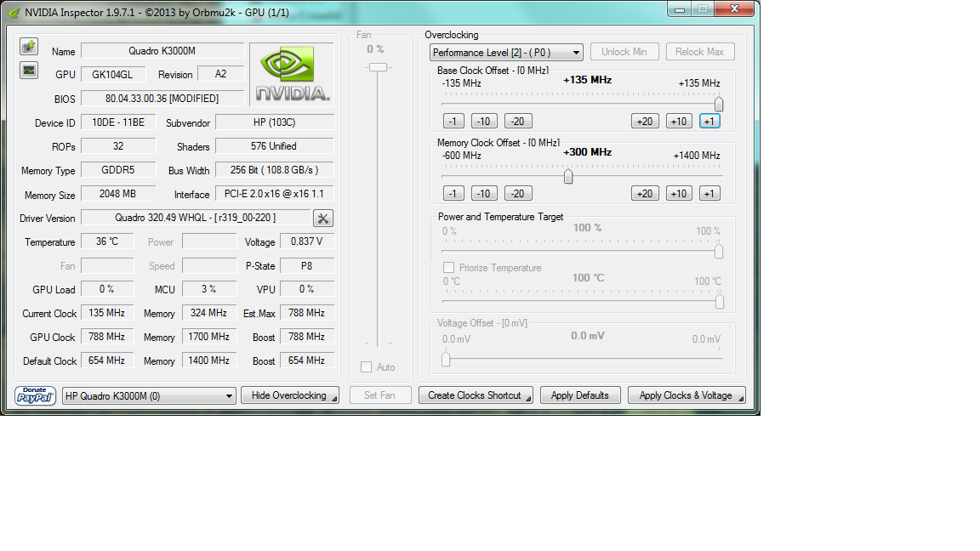Click Memory Clock Offset -20 button
Image resolution: width=980 pixels, height=551 pixels.
coord(518,194)
